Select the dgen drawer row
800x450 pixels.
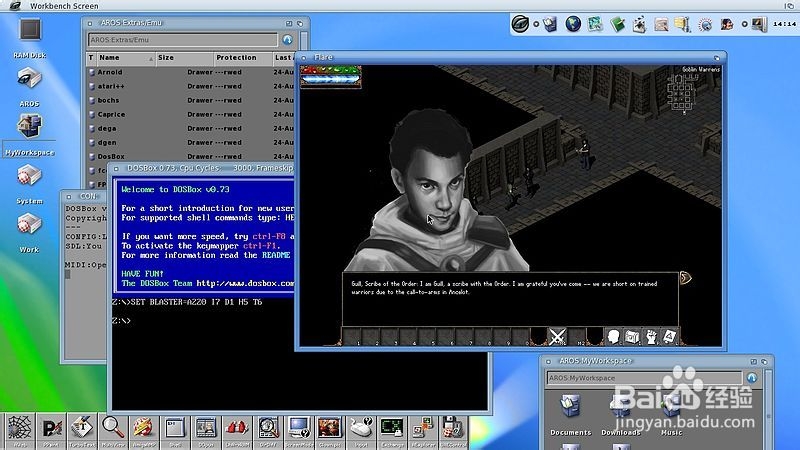[x=191, y=142]
